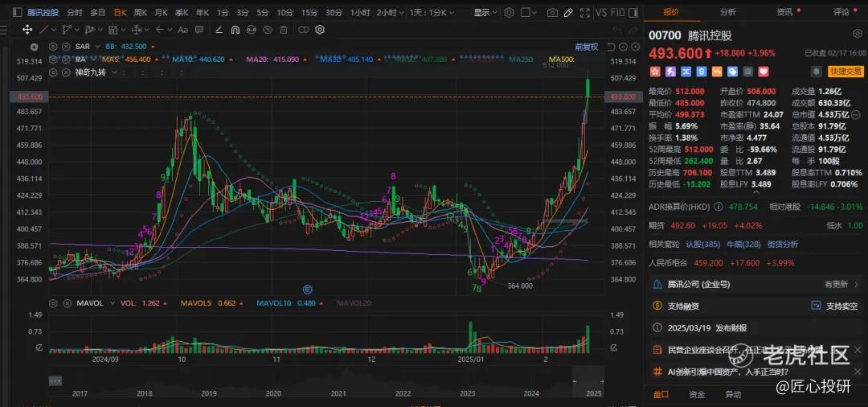Remove the MA indicator
This screenshot has height=407, width=868.
pyautogui.click(x=65, y=60)
